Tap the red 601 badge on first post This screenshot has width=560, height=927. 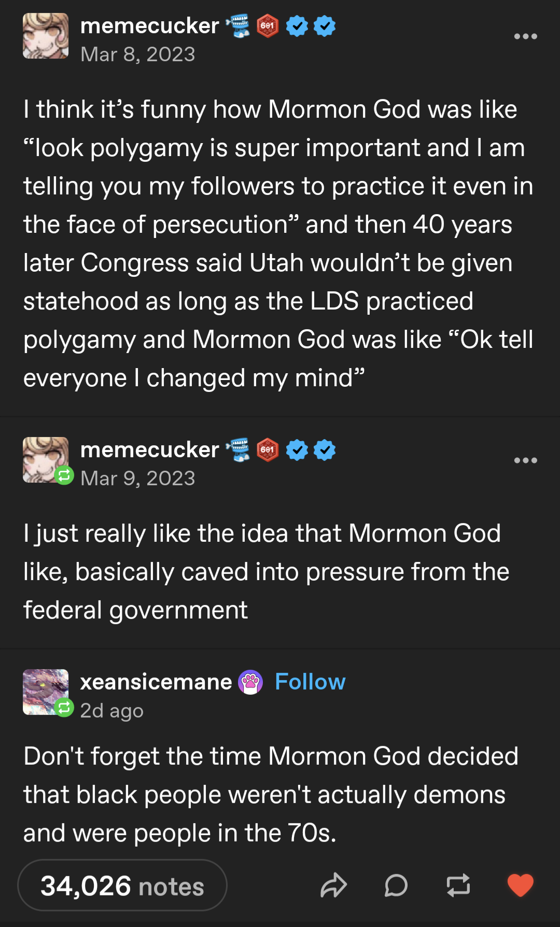(x=268, y=26)
